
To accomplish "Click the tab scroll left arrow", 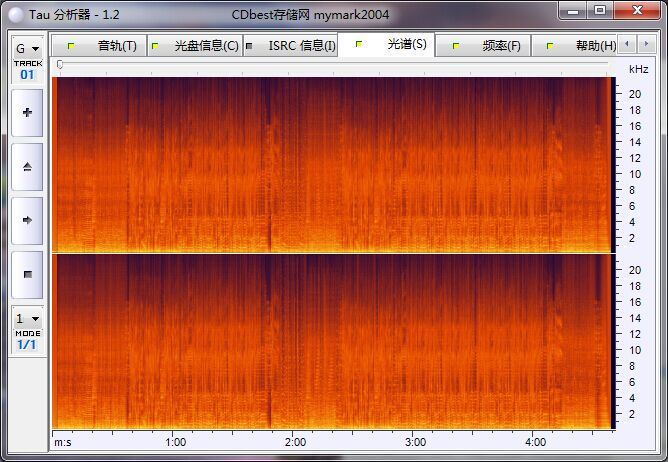I will point(627,44).
